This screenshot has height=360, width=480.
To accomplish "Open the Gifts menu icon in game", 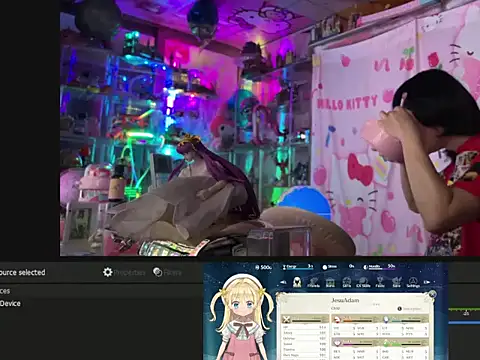I will [x=347, y=282].
